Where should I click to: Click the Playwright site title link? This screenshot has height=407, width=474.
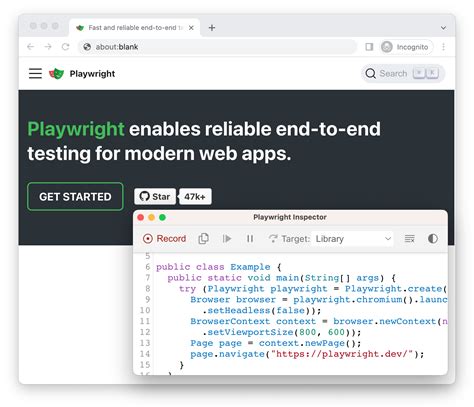click(92, 74)
